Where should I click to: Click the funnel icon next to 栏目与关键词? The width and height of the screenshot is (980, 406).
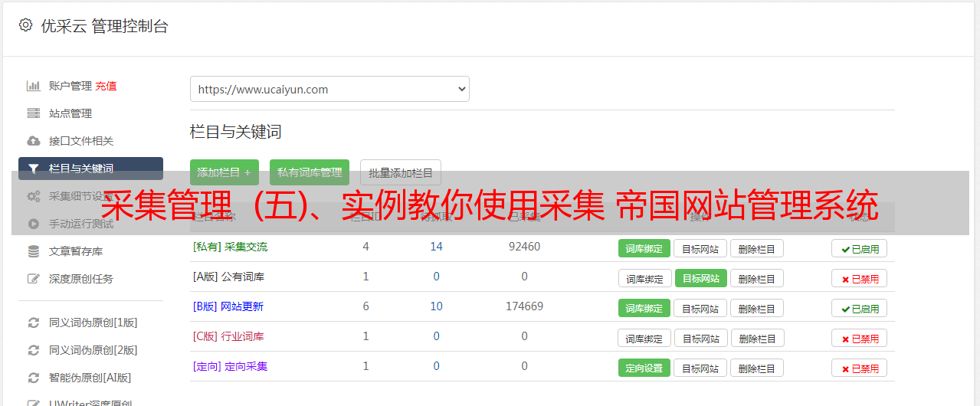[34, 169]
